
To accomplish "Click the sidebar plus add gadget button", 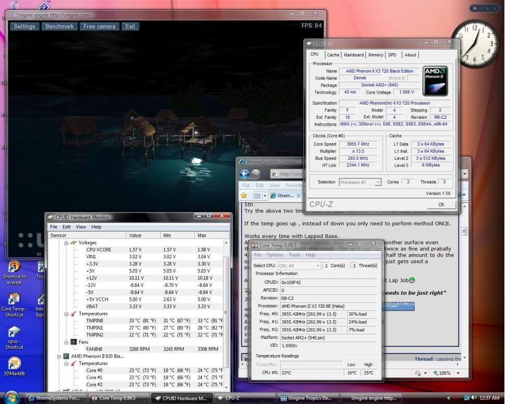I will point(475,8).
